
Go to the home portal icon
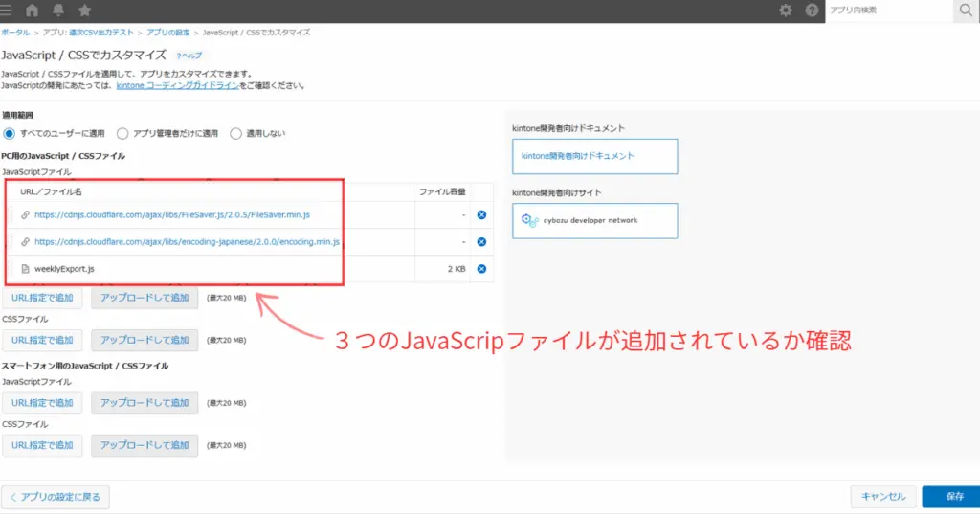(32, 10)
